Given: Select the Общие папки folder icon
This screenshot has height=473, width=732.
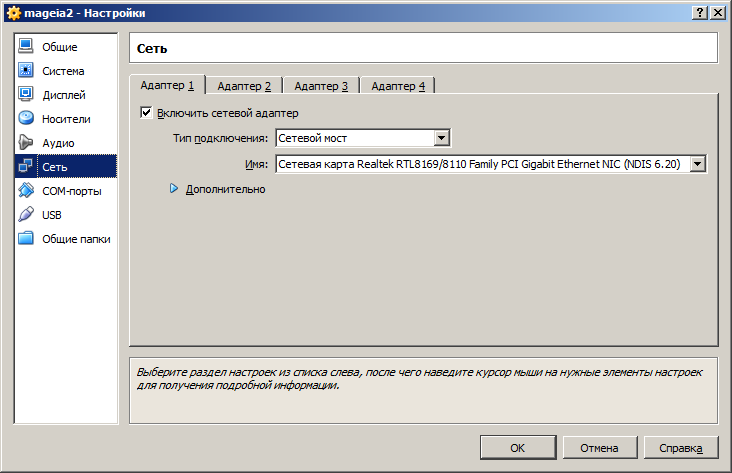Looking at the screenshot, I should pos(26,239).
